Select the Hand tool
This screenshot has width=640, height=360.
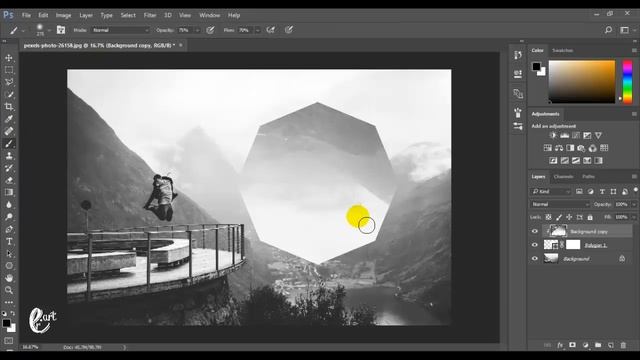click(x=9, y=278)
